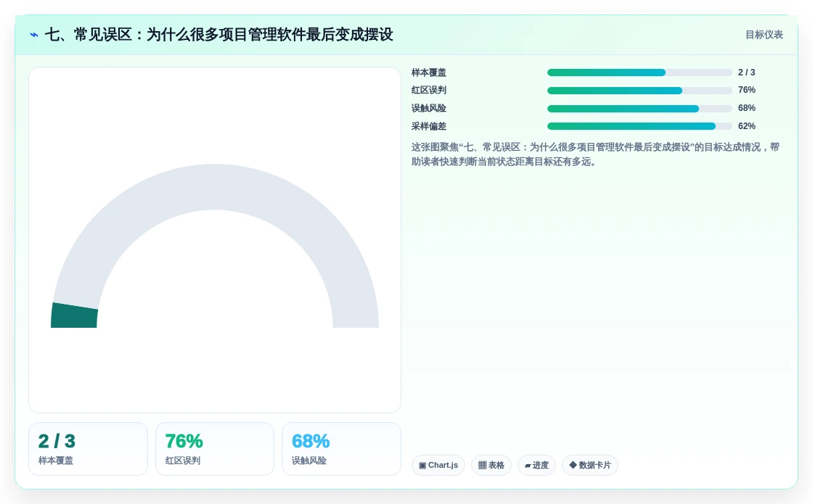Select the 68% 误触风险 stat card
Viewport: 813px width, 504px height.
pyautogui.click(x=341, y=449)
